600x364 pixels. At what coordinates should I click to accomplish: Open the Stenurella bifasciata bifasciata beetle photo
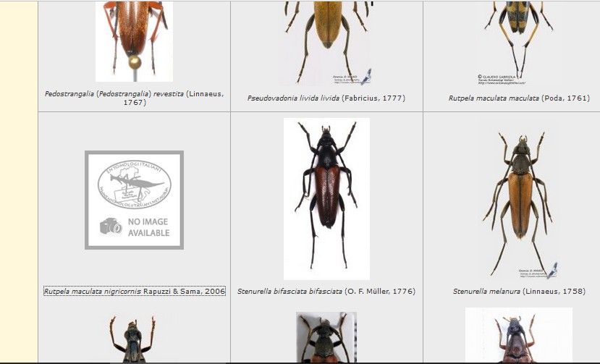click(x=326, y=198)
